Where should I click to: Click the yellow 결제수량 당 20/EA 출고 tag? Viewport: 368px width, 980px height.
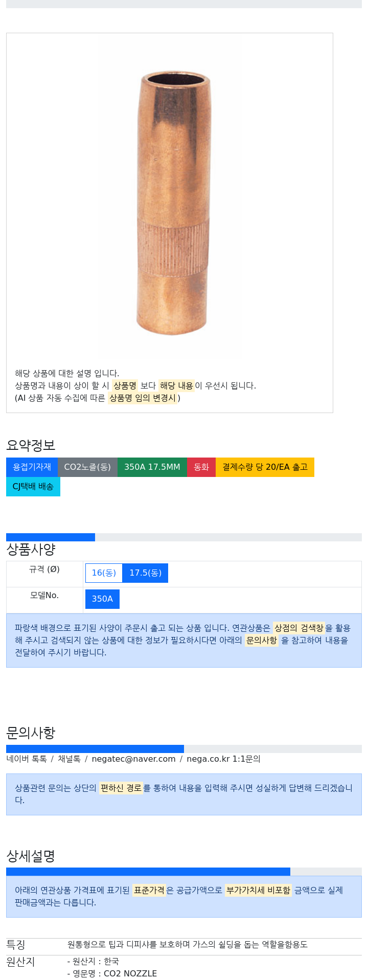coord(265,467)
